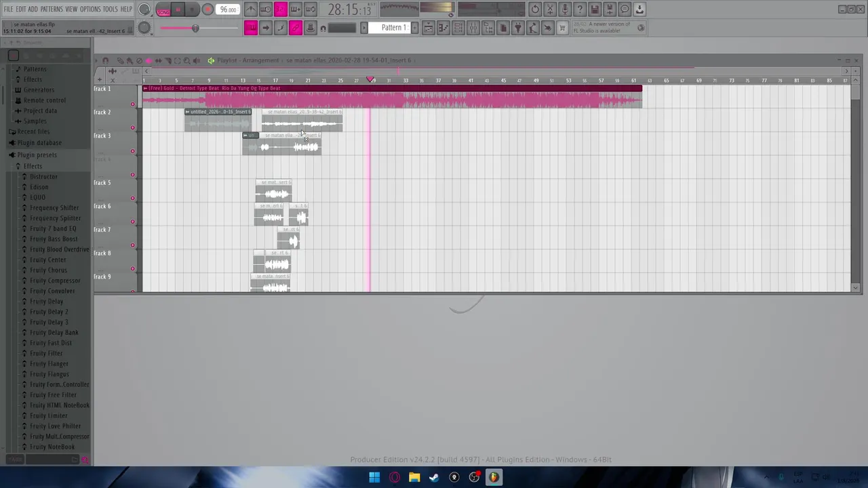Open the mixer view icon
This screenshot has width=868, height=488.
pyautogui.click(x=473, y=28)
